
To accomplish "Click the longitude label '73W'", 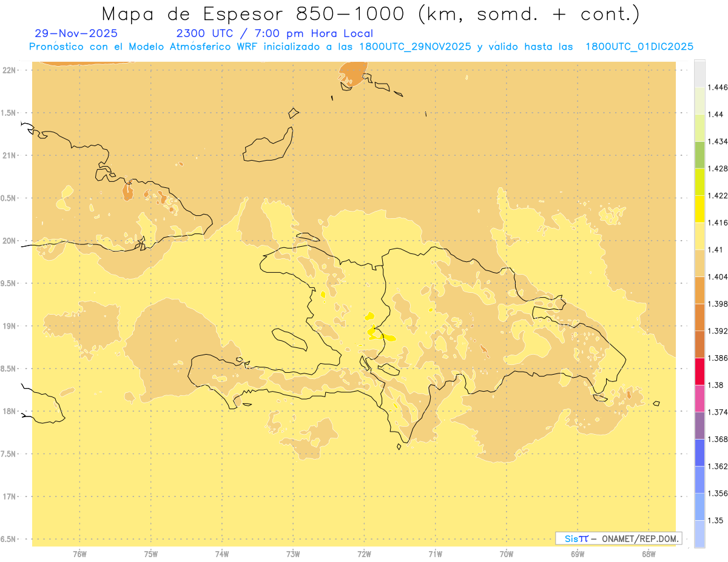I will pyautogui.click(x=293, y=554).
